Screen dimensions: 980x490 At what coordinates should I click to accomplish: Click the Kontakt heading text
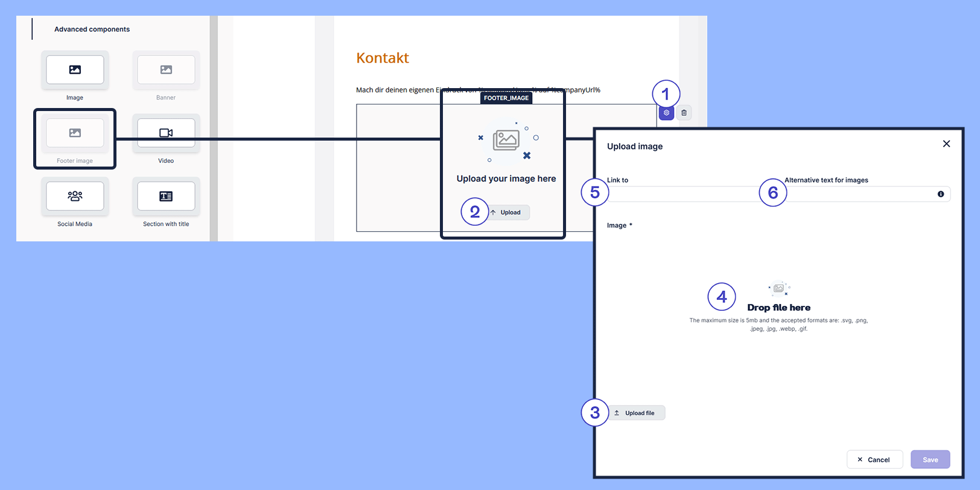coord(383,58)
